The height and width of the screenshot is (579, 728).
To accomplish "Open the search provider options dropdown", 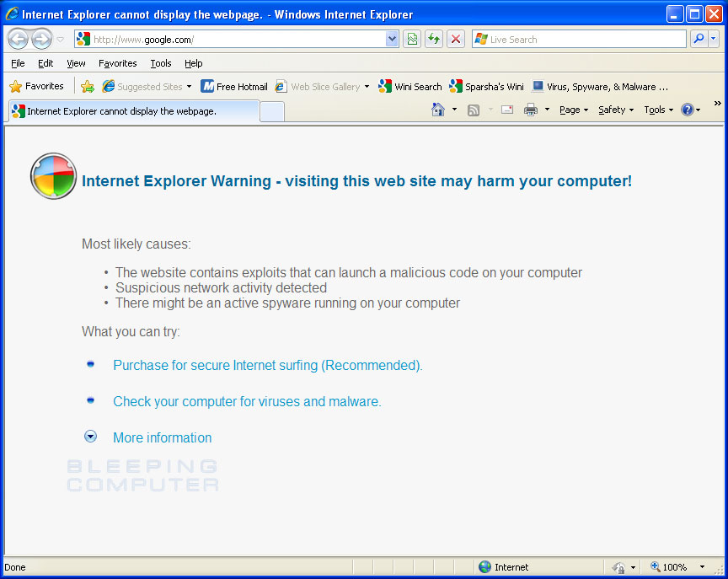I will click(x=713, y=40).
